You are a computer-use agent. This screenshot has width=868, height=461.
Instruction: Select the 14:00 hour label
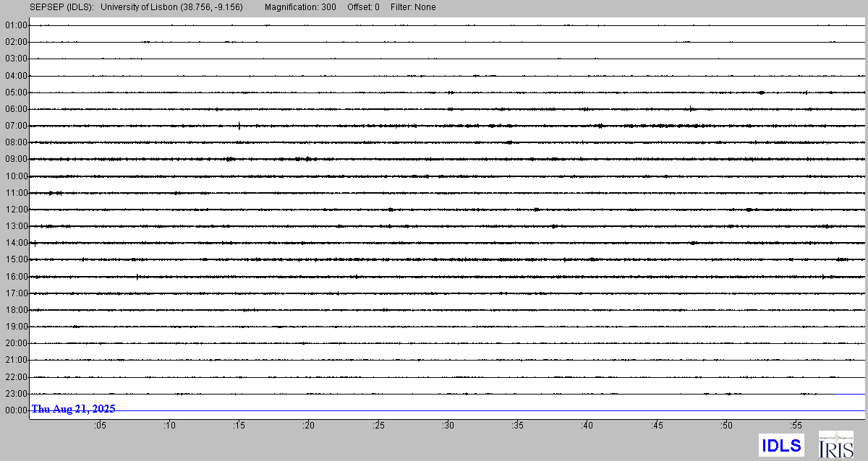click(16, 243)
